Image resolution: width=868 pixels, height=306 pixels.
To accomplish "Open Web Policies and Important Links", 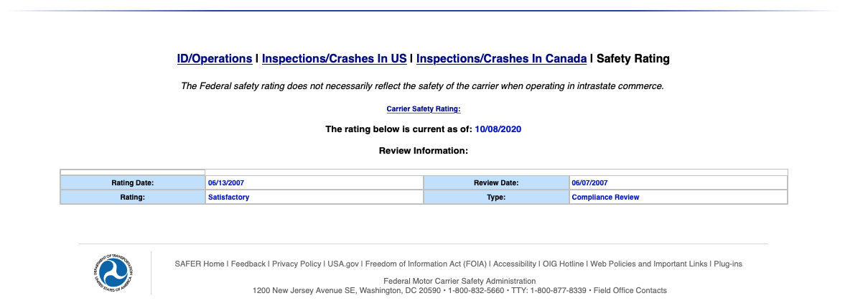I will pyautogui.click(x=649, y=264).
